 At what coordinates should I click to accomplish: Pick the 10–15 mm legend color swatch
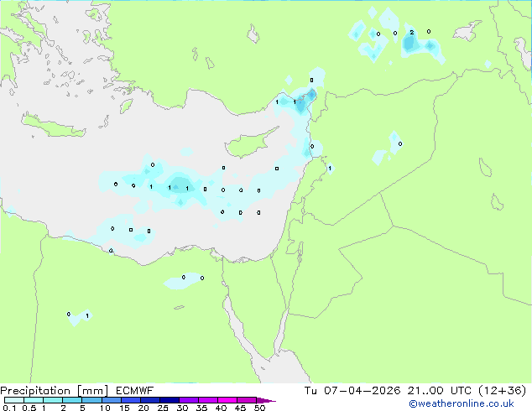(x=112, y=400)
